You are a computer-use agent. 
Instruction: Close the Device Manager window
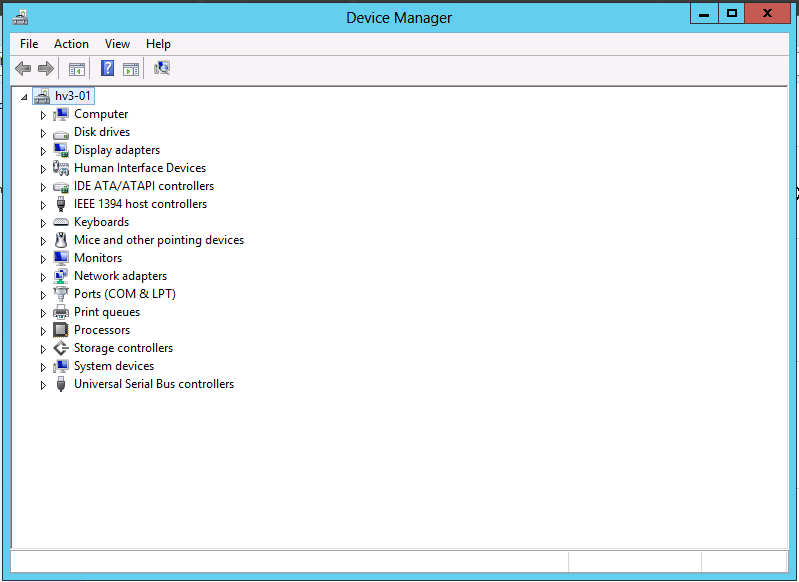(x=767, y=13)
